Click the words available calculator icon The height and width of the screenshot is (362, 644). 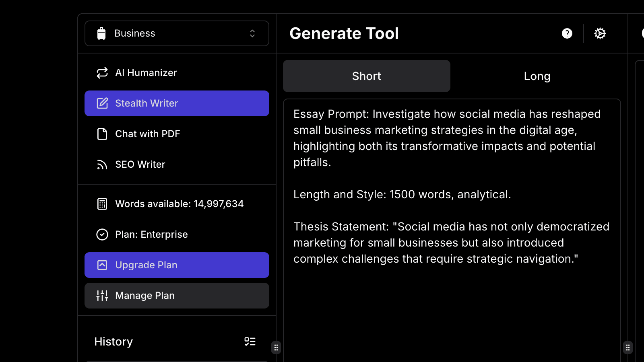[x=102, y=204]
